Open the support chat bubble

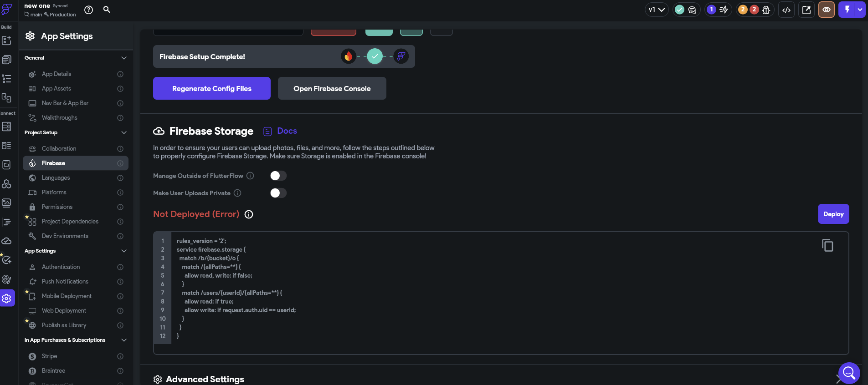click(849, 373)
